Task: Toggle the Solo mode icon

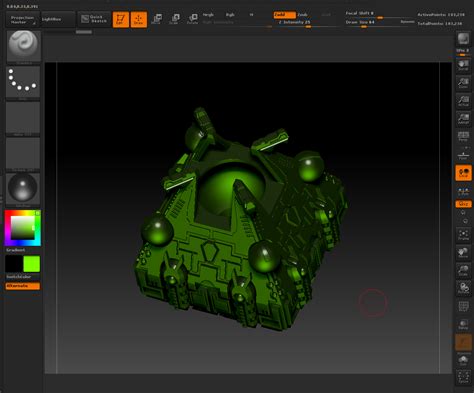Action: (463, 360)
